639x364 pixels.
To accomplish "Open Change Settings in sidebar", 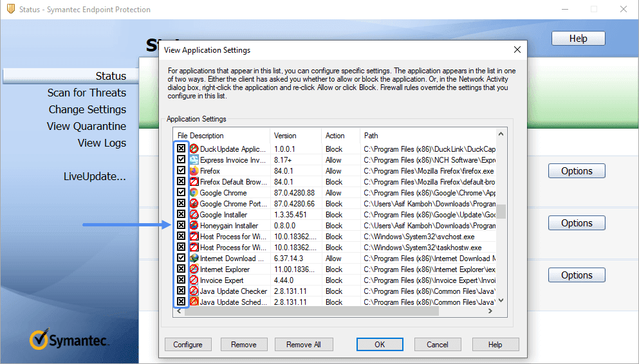I will tap(88, 109).
